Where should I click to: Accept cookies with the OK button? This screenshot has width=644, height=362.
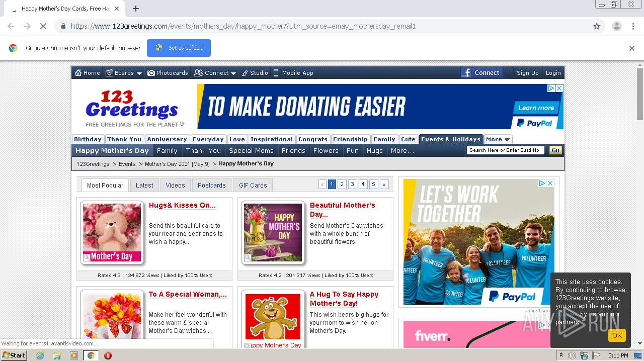(x=617, y=335)
